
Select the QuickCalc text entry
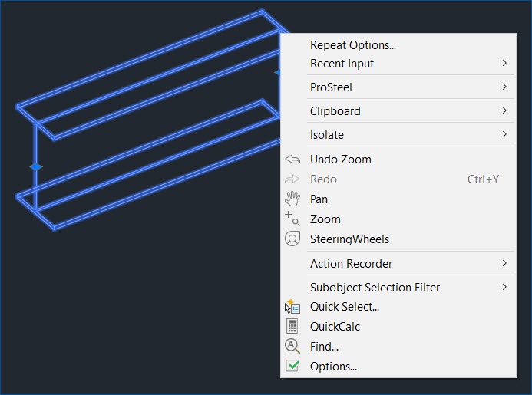(335, 327)
